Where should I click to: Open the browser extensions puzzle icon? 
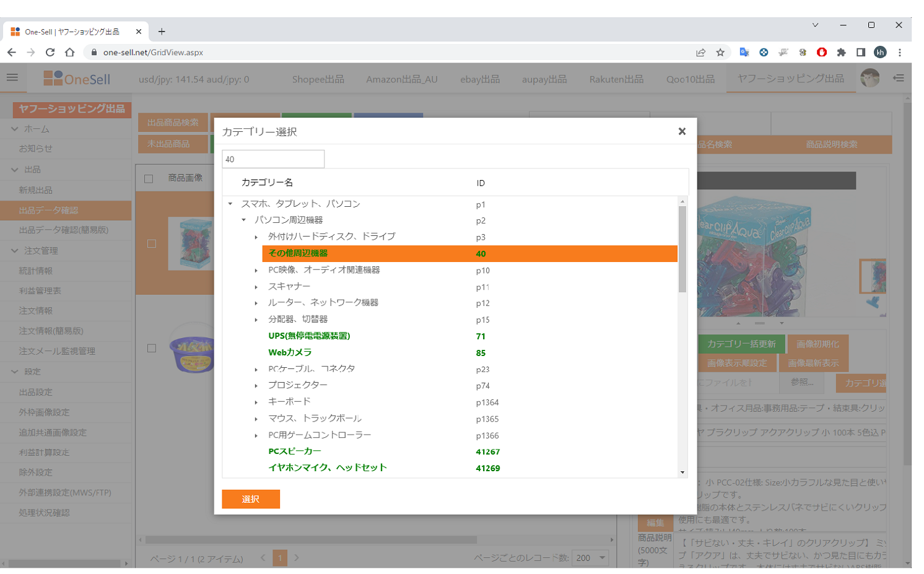[x=842, y=53]
